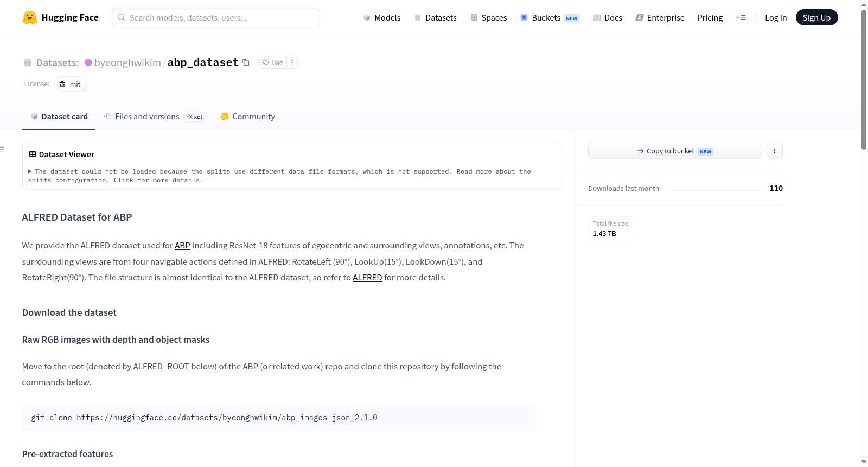Open the Enterprise nav link
This screenshot has height=467, width=868.
pos(660,17)
